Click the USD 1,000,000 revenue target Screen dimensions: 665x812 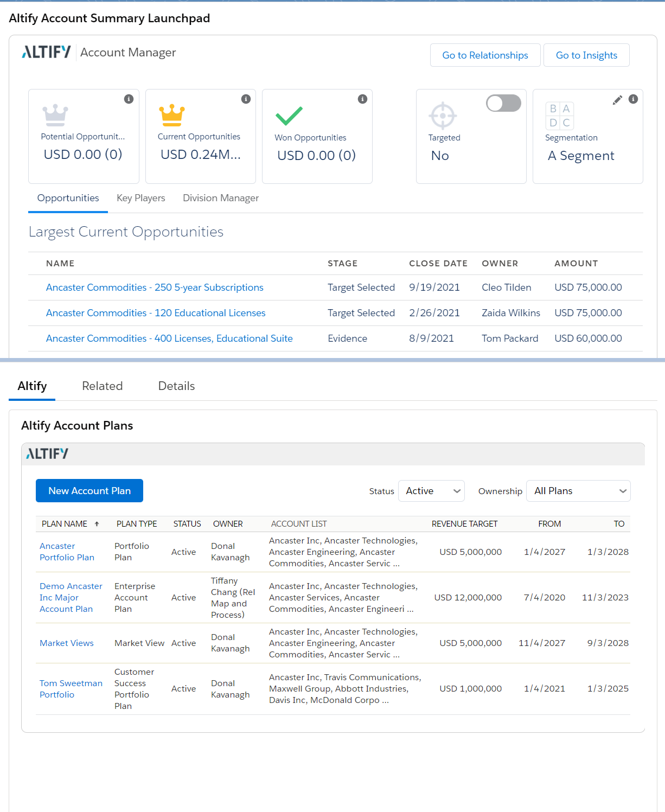[471, 689]
